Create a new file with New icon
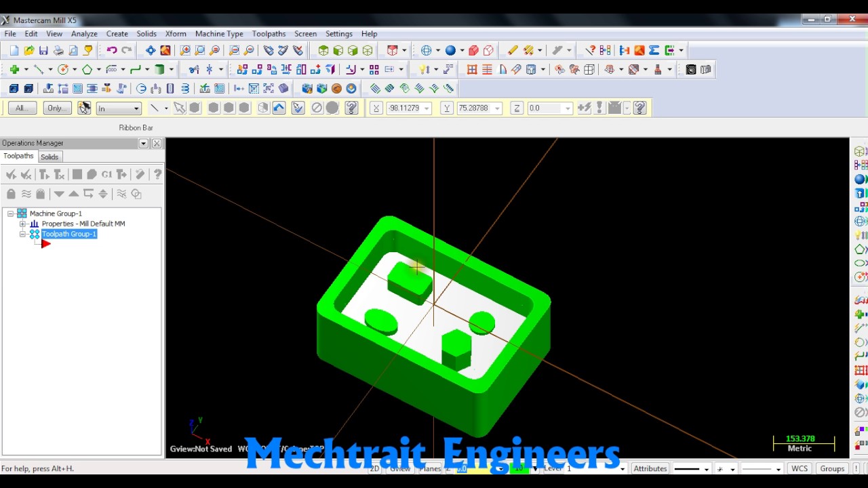The height and width of the screenshot is (488, 868). pyautogui.click(x=14, y=50)
